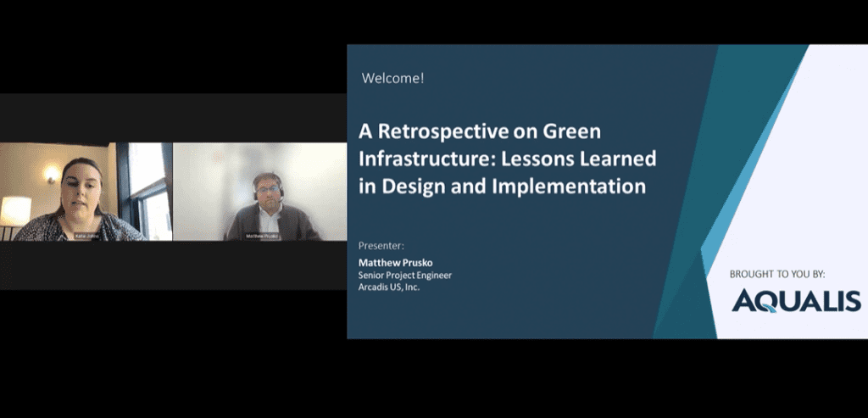Select Matthew Prusko's webcam video tile
Image resolution: width=868 pixels, height=418 pixels.
[x=259, y=191]
